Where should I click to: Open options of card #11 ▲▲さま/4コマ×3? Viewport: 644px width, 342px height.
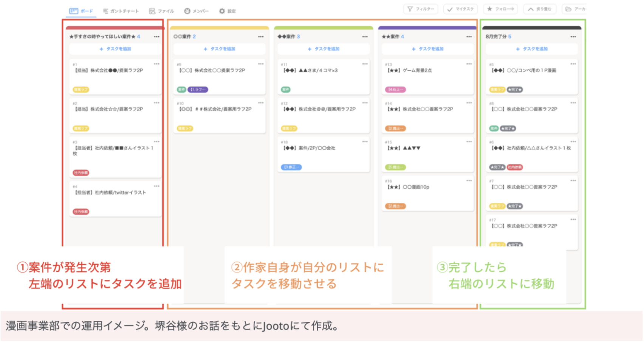click(x=365, y=64)
